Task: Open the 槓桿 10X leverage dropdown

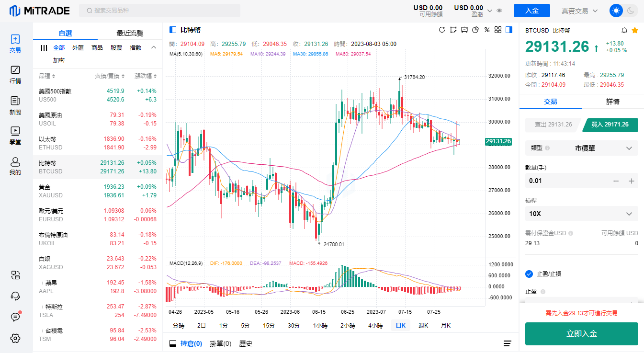Action: coord(581,214)
